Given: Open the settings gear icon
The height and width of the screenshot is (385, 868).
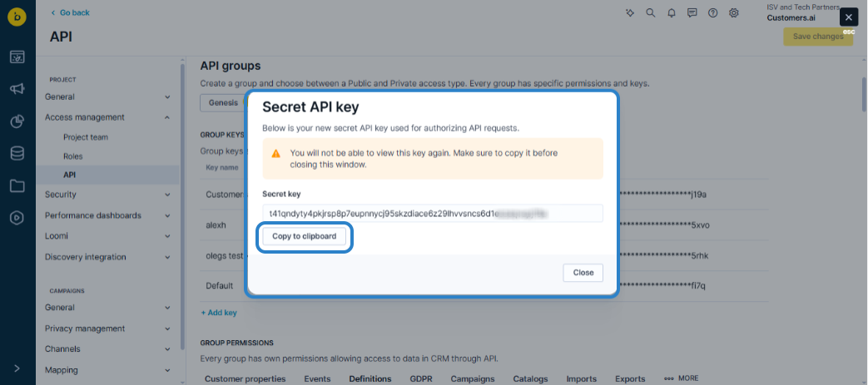Looking at the screenshot, I should tap(734, 13).
